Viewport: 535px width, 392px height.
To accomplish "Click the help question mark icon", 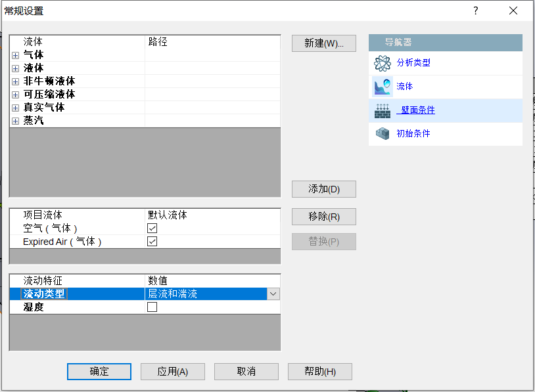I will coord(475,11).
